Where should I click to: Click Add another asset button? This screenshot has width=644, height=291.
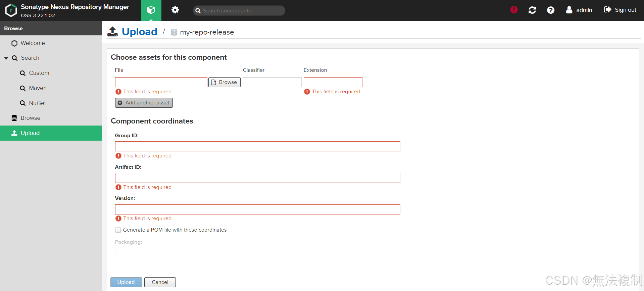pos(144,103)
